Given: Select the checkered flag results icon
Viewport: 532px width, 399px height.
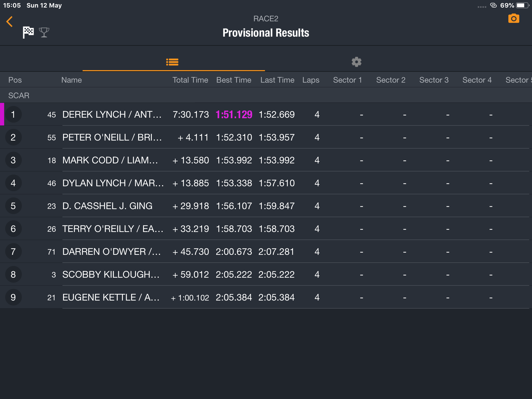Looking at the screenshot, I should pyautogui.click(x=28, y=32).
